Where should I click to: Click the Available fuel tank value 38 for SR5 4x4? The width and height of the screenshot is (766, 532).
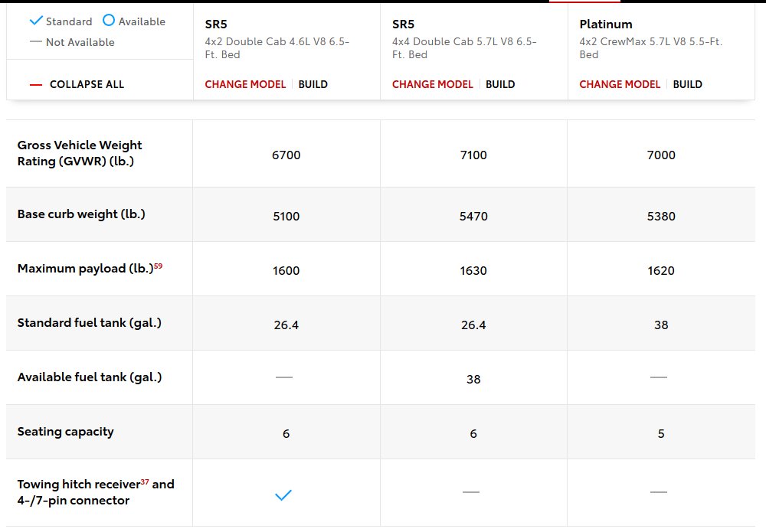(x=473, y=379)
